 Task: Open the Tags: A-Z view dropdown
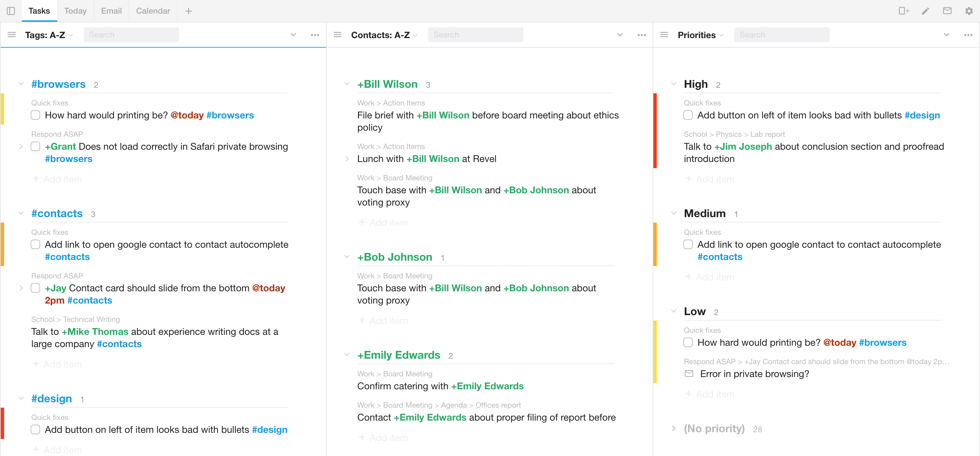pos(49,35)
